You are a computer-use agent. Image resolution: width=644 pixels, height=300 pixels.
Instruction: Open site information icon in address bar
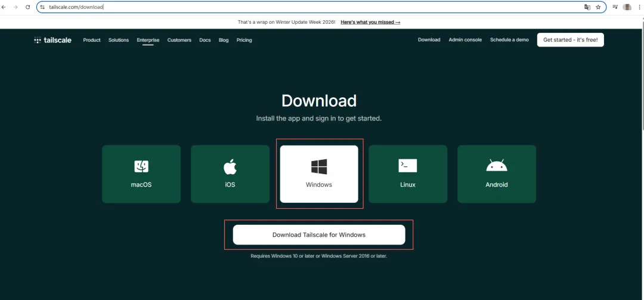click(x=42, y=7)
